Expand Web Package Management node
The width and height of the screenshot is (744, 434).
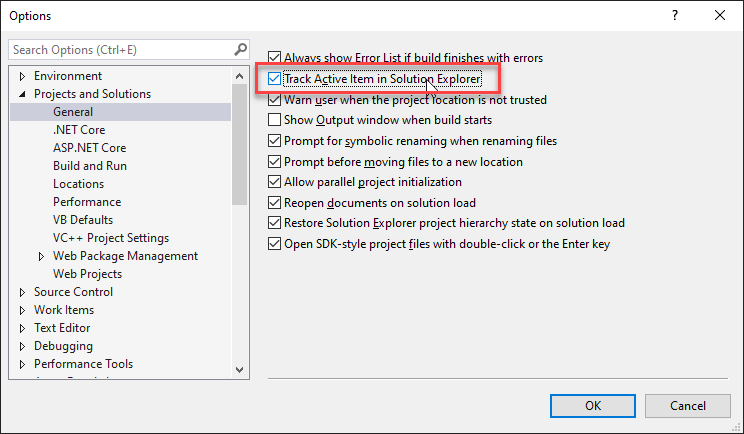pyautogui.click(x=42, y=256)
